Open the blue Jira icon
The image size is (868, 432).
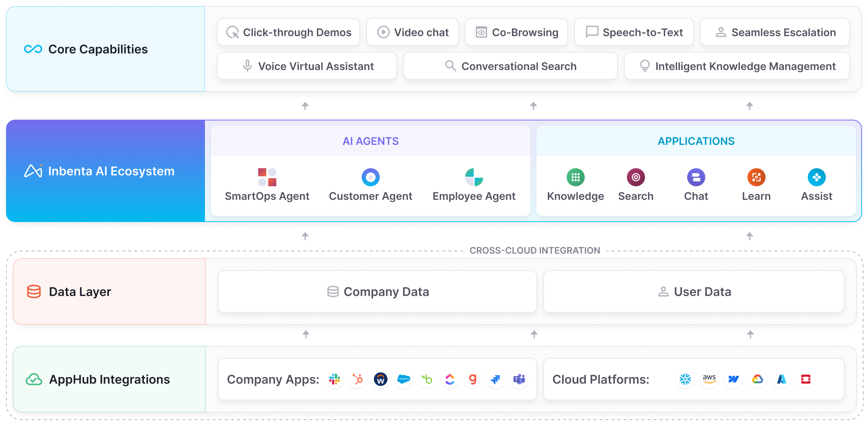pos(496,379)
